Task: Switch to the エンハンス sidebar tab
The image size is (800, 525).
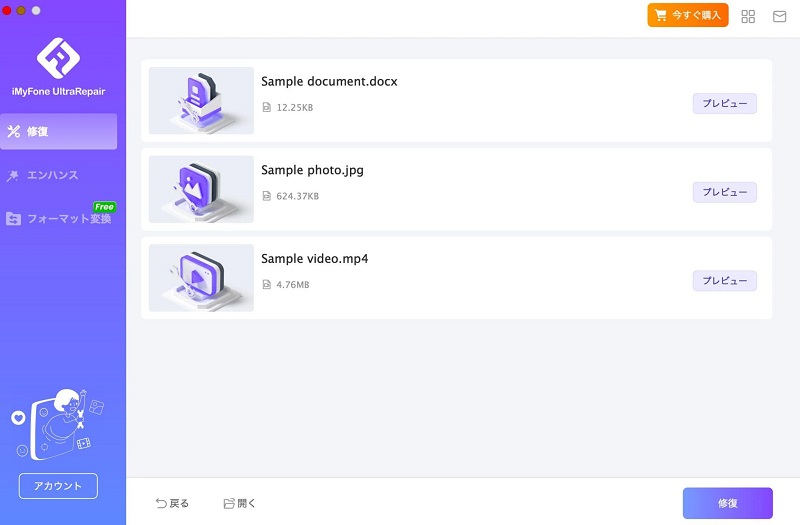Action: click(x=43, y=176)
